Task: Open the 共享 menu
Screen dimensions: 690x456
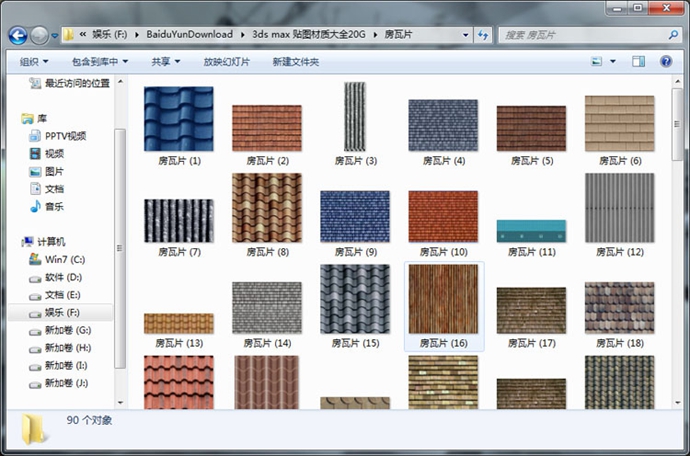Action: tap(165, 62)
